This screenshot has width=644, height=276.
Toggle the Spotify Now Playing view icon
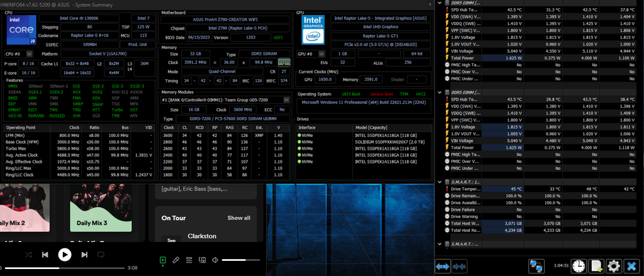click(x=163, y=260)
